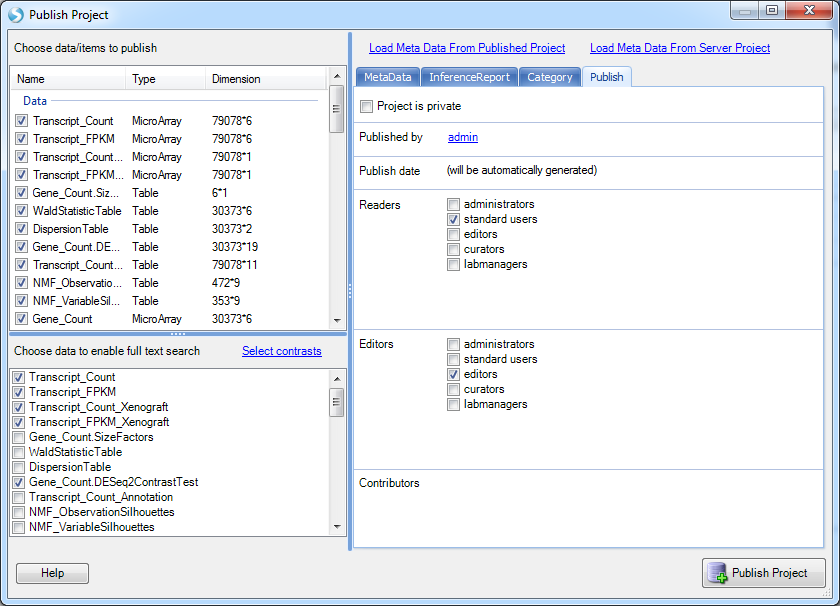Open the Category tab
This screenshot has width=840, height=606.
[x=550, y=77]
